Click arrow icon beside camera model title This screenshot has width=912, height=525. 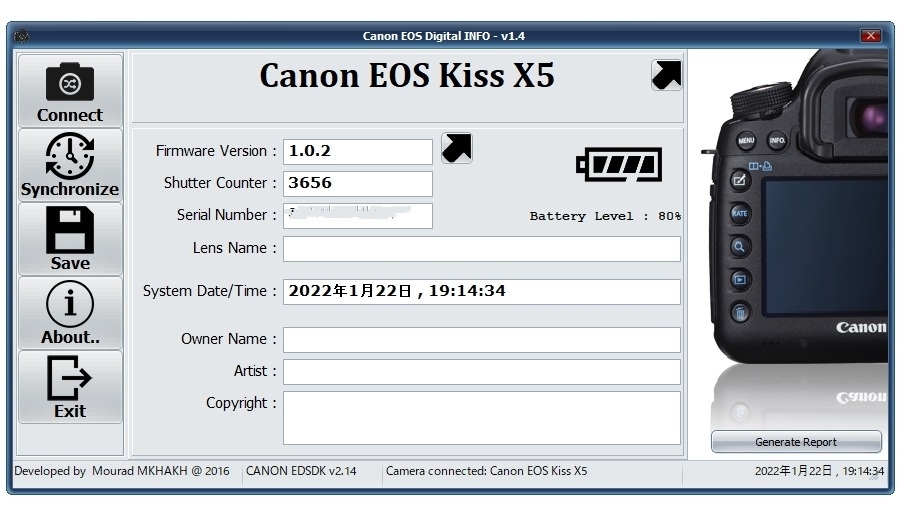click(x=666, y=75)
